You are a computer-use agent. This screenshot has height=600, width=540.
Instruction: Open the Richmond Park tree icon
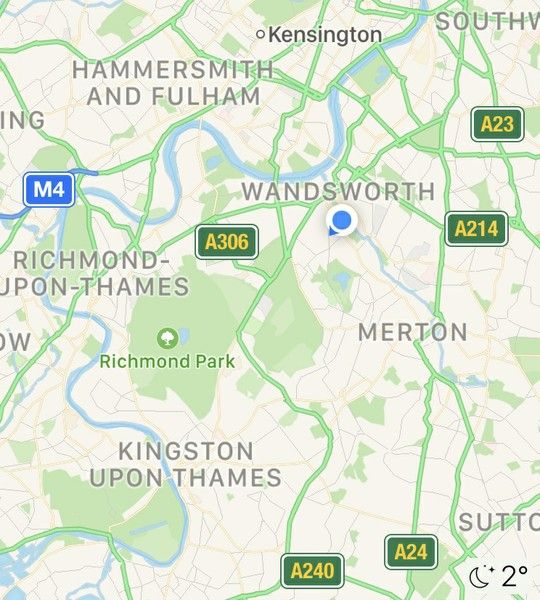tap(168, 338)
